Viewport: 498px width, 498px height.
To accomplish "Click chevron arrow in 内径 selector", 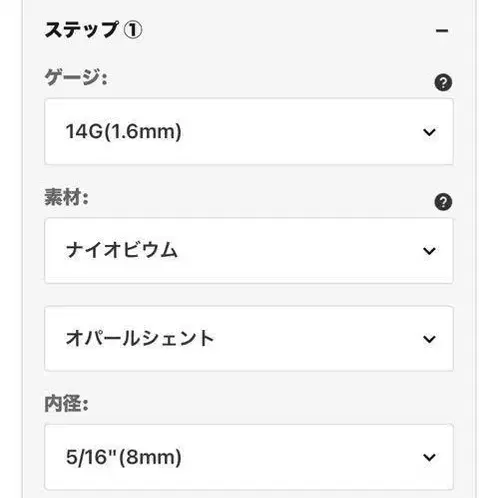I will 429,457.
